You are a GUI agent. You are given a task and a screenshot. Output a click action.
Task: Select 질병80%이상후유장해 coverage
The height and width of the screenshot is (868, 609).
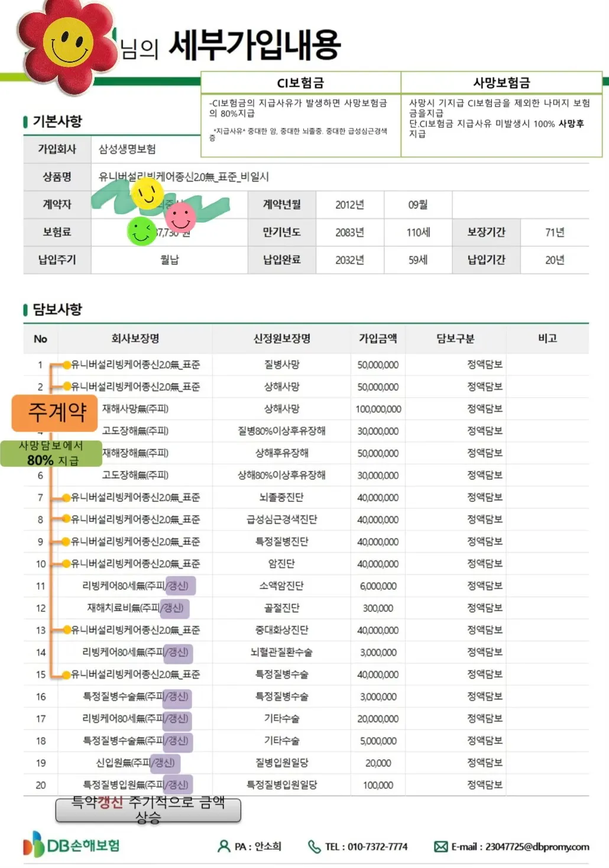pyautogui.click(x=282, y=431)
